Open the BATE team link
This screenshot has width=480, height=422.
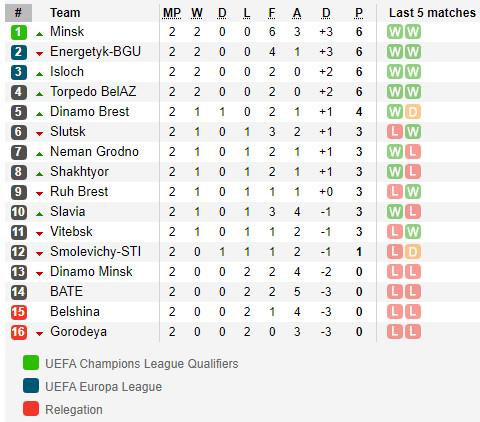point(66,292)
